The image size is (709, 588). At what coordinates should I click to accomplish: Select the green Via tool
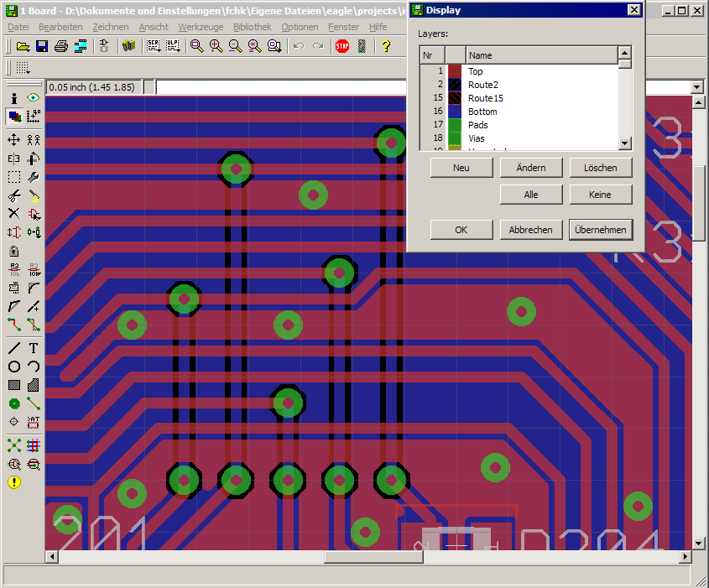[x=14, y=403]
